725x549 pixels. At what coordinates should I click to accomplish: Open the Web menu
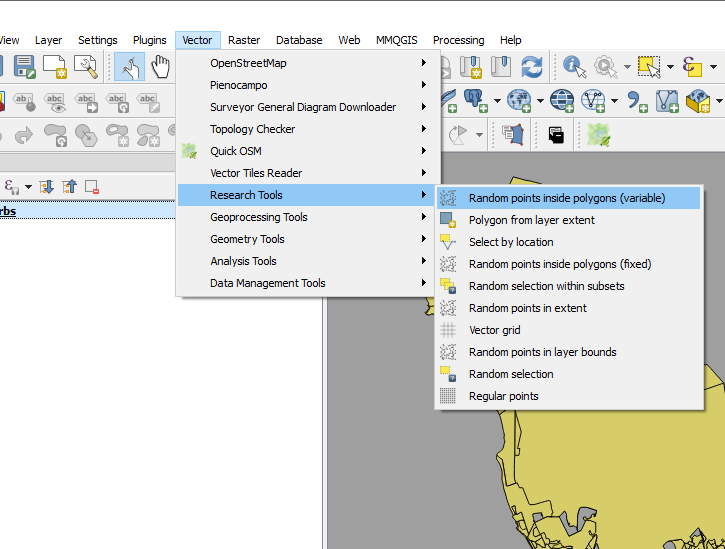(x=349, y=40)
